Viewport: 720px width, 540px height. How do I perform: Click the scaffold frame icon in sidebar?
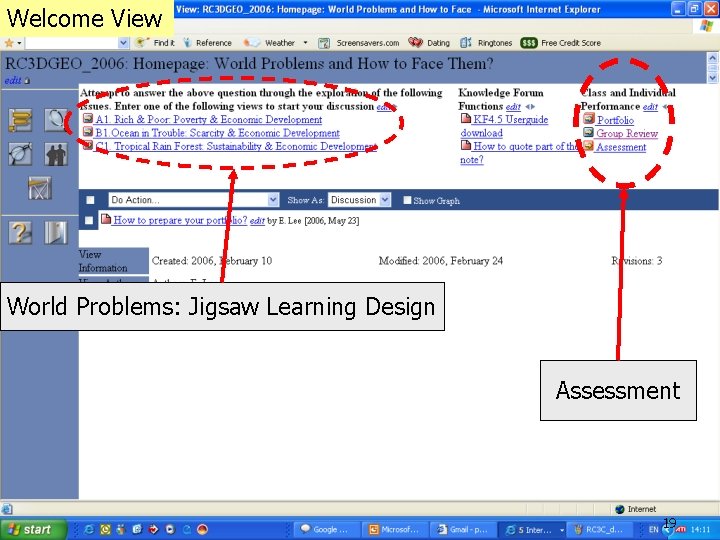click(x=39, y=188)
